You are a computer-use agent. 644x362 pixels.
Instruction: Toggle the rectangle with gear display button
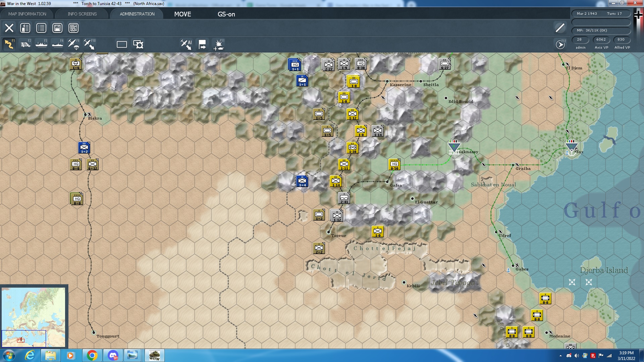tap(138, 44)
